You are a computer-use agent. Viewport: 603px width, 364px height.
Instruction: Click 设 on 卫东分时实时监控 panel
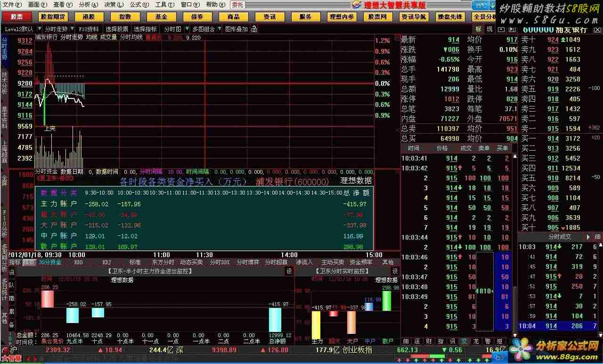pos(395,271)
